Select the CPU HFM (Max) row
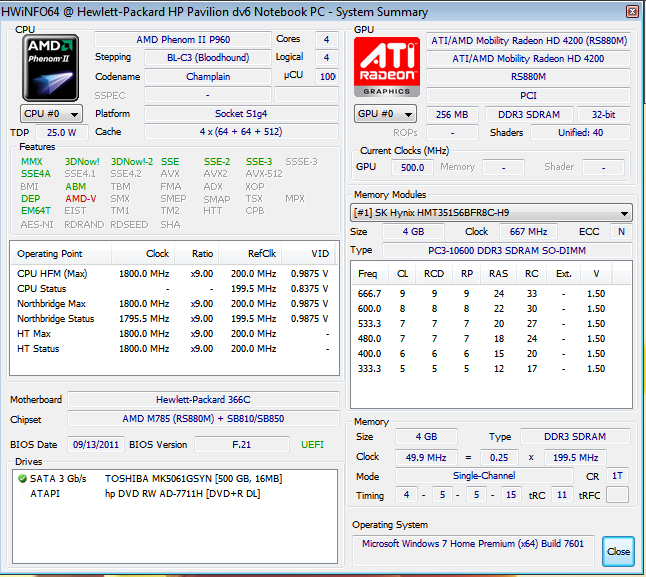 click(x=173, y=274)
